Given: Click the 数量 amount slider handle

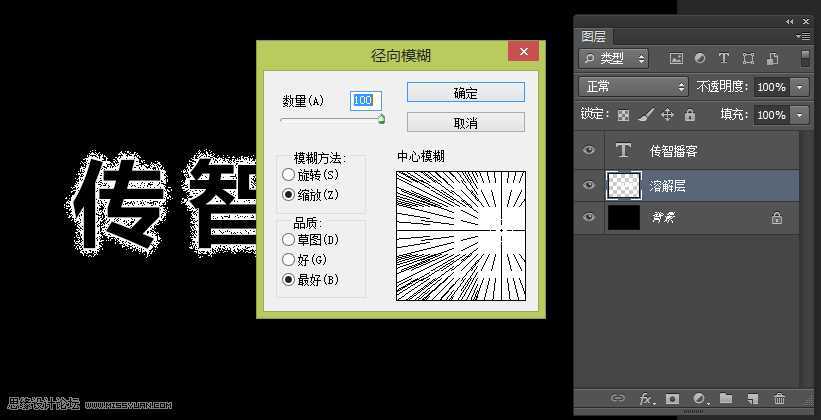Looking at the screenshot, I should click(x=381, y=119).
